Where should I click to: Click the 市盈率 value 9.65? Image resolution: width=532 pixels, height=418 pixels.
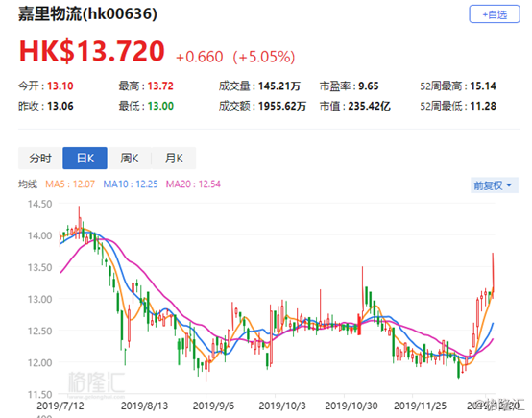point(369,86)
